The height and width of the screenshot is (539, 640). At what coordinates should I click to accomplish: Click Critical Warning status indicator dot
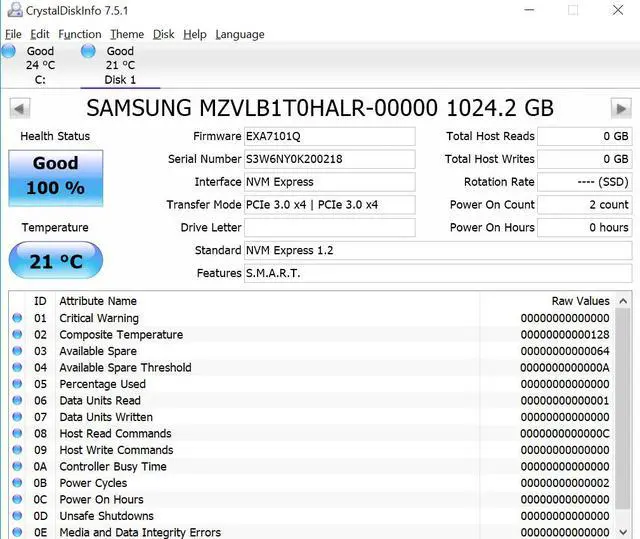(17, 318)
